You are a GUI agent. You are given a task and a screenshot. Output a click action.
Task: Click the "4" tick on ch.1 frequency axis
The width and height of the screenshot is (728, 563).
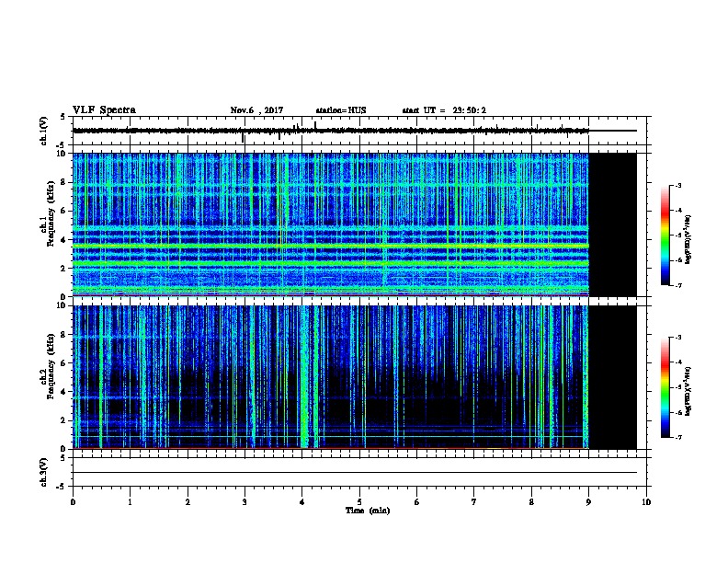click(63, 240)
